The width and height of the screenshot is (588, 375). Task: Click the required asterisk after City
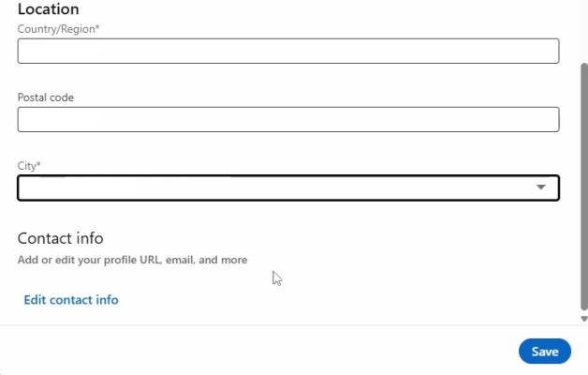click(x=38, y=166)
